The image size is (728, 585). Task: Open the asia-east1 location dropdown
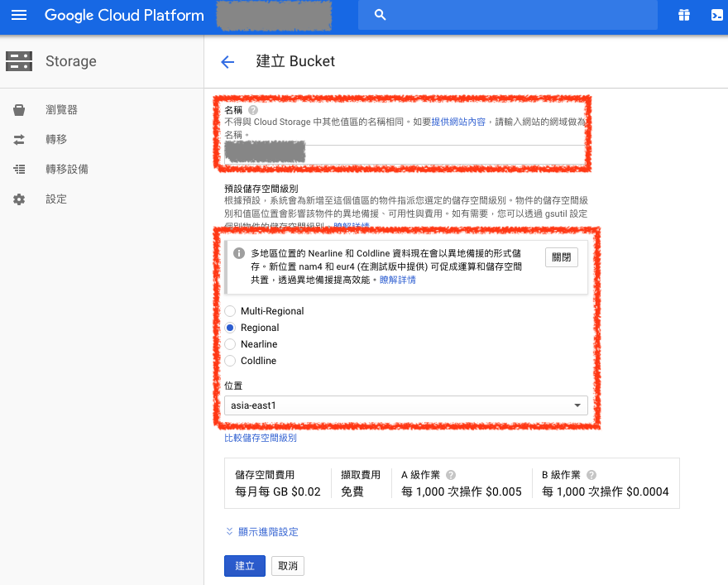(x=405, y=405)
